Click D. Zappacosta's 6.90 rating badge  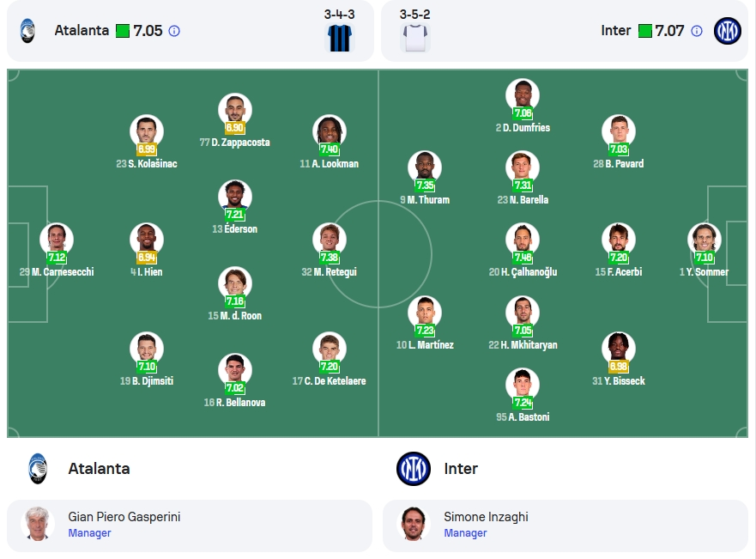pos(235,128)
